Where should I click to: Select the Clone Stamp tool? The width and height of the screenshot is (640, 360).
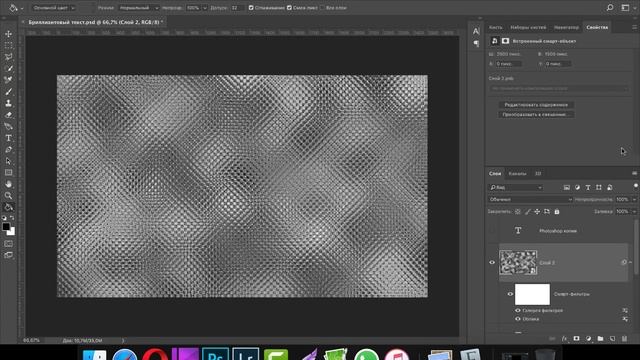[8, 103]
